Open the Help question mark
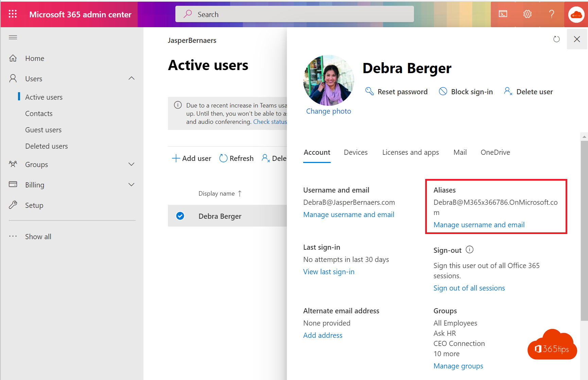 coord(552,14)
